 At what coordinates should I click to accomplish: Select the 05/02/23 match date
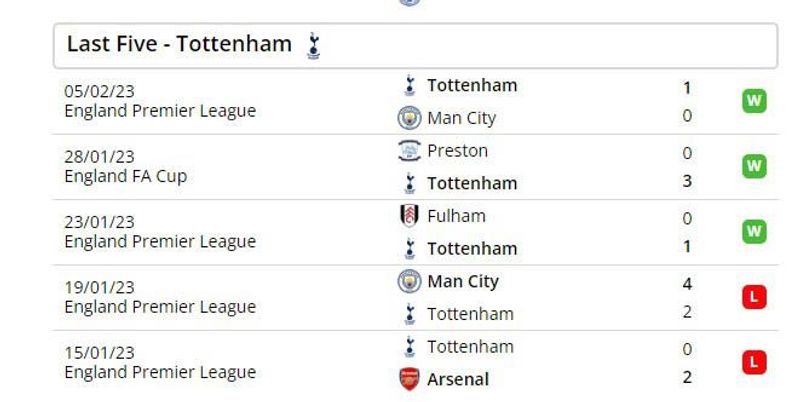(99, 91)
